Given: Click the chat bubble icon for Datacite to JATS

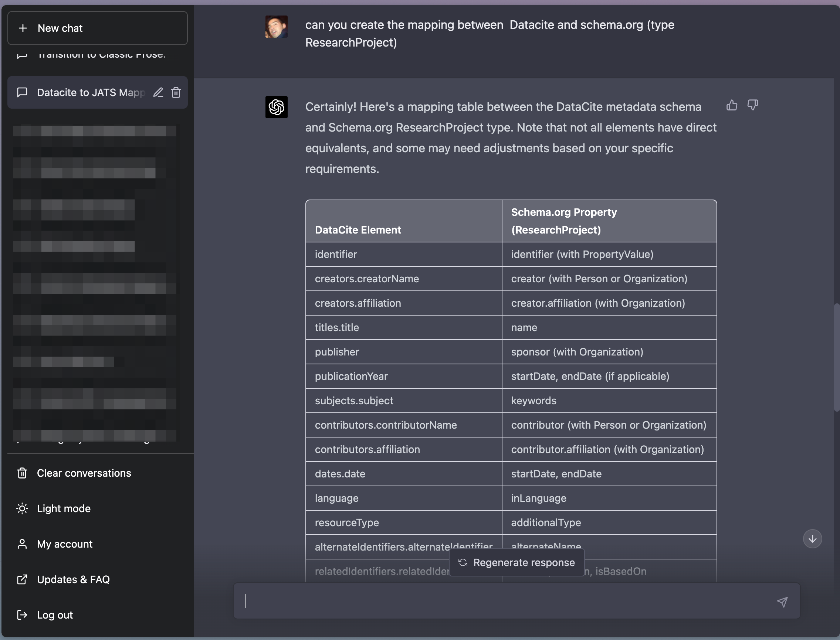Looking at the screenshot, I should click(22, 93).
